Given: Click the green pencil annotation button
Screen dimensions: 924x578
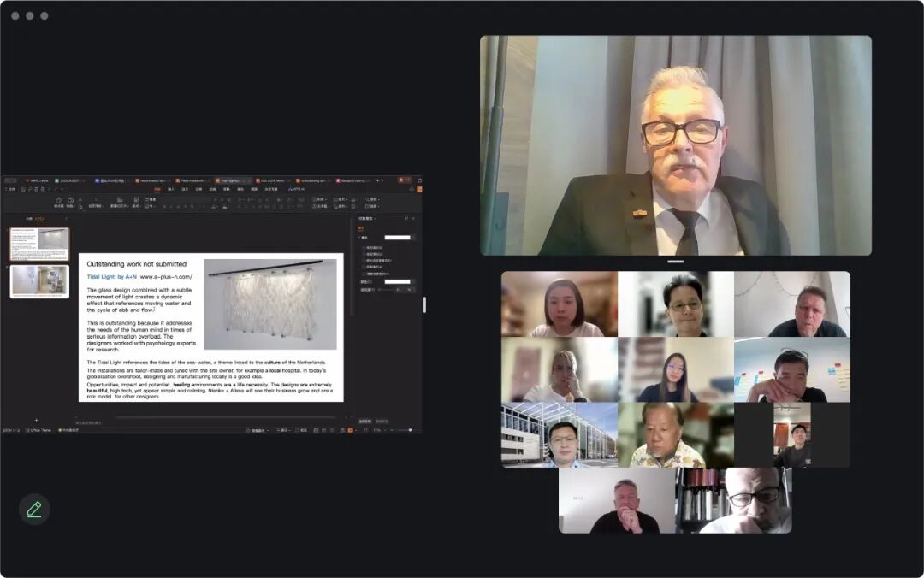Looking at the screenshot, I should [34, 509].
